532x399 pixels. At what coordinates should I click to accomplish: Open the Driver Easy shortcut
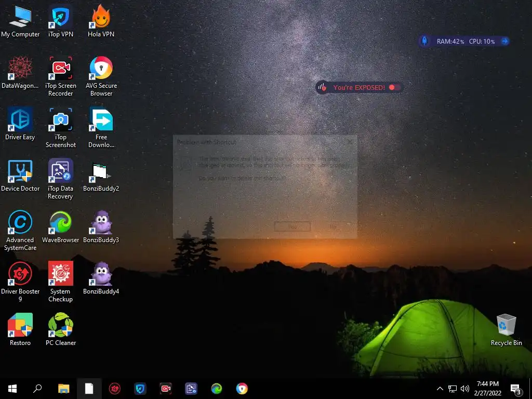(20, 124)
